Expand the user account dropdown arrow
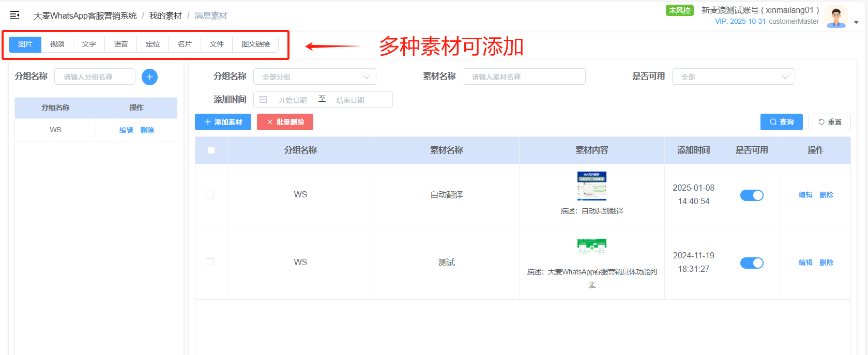868x355 pixels. pyautogui.click(x=856, y=22)
